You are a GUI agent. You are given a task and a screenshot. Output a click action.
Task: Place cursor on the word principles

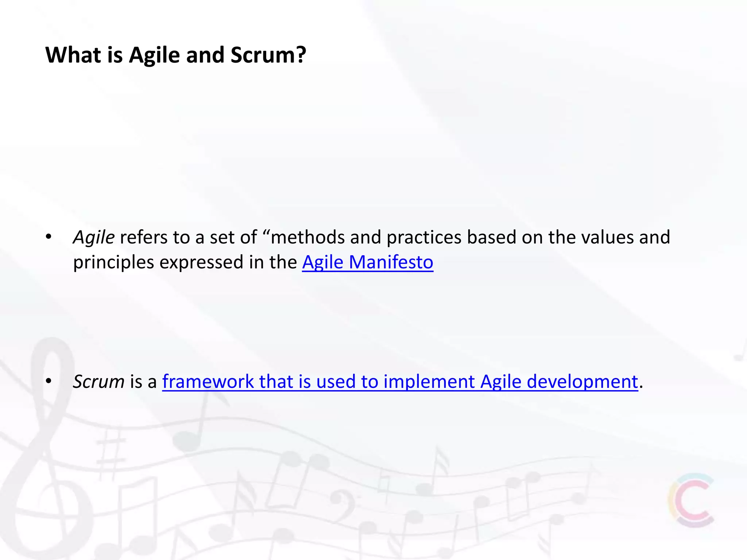click(113, 263)
